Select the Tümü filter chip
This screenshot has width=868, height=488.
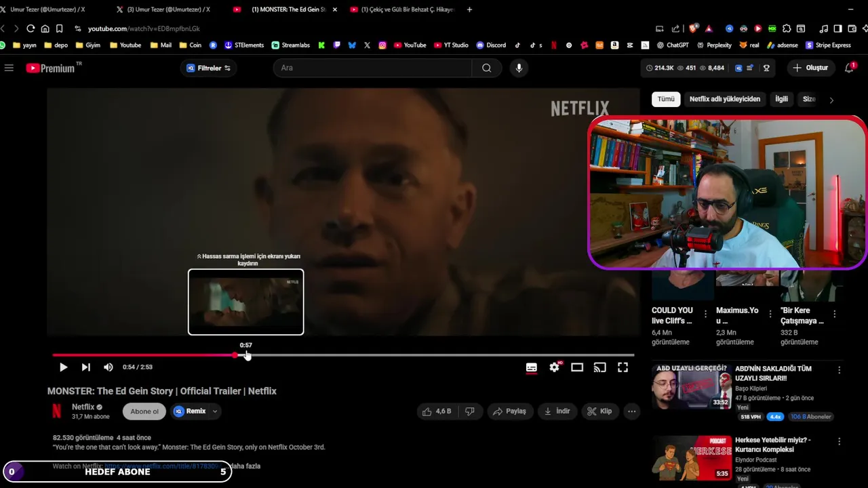666,99
